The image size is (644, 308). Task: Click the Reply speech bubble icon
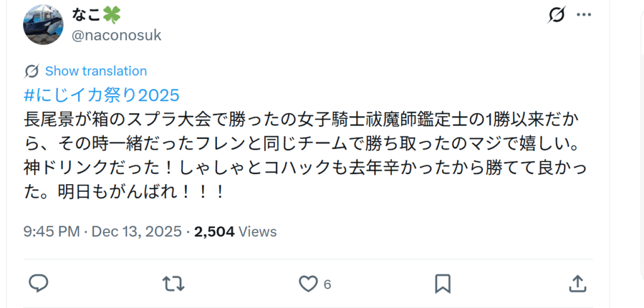[x=39, y=283]
